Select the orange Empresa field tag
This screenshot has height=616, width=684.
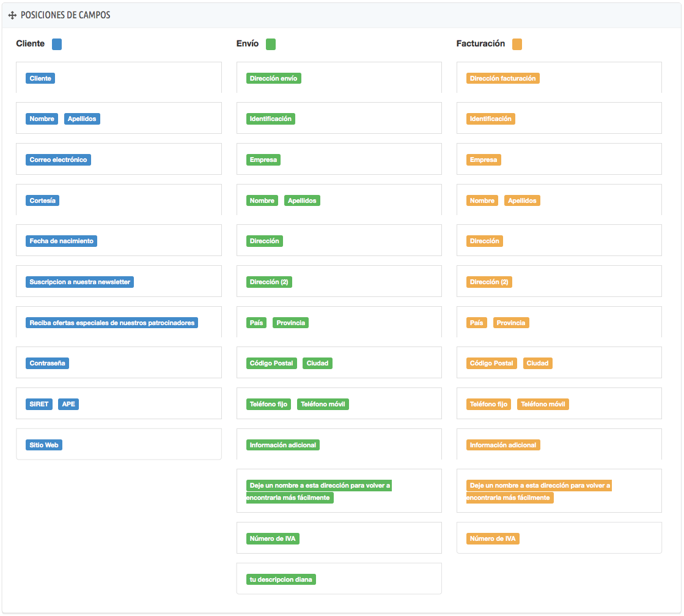pyautogui.click(x=484, y=159)
